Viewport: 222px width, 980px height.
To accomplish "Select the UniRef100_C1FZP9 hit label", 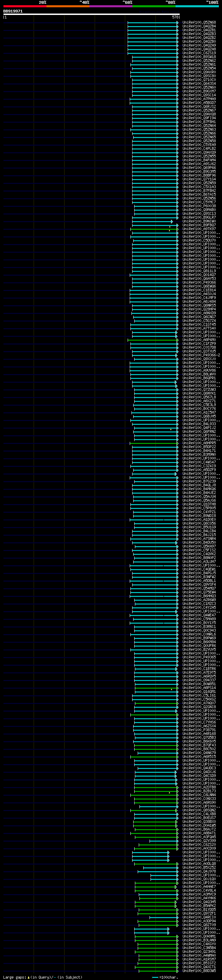I will point(199,343).
